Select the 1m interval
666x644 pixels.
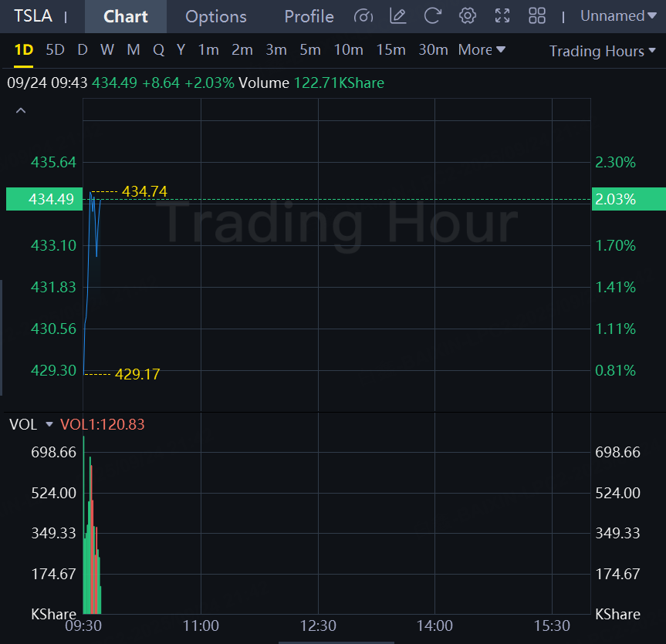pos(208,50)
